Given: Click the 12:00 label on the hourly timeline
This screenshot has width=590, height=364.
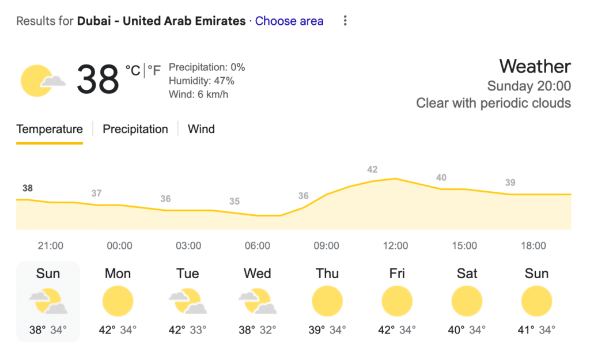Looking at the screenshot, I should click(395, 246).
